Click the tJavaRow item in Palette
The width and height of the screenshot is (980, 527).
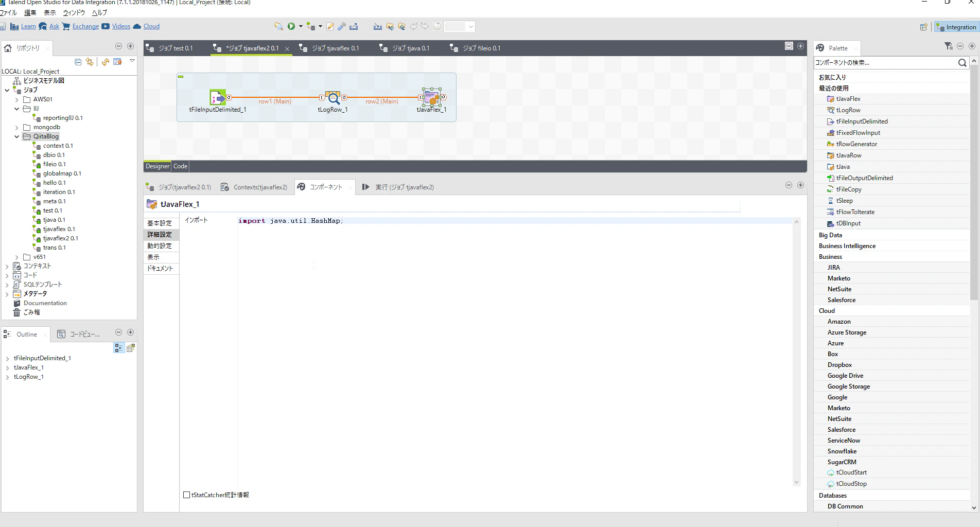[848, 155]
